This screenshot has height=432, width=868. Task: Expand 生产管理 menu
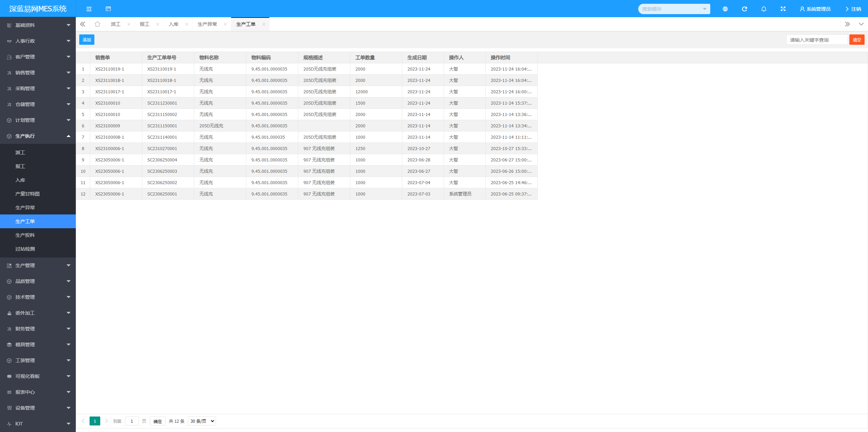click(x=38, y=265)
